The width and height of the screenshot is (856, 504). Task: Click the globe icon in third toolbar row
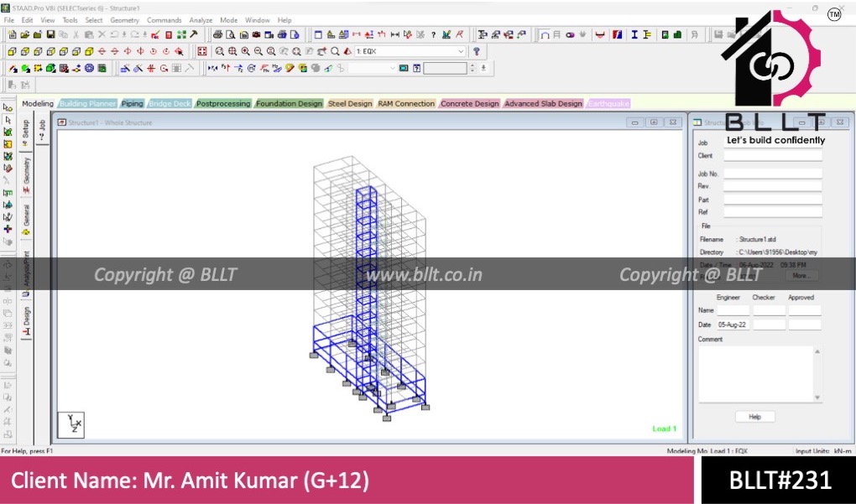click(89, 68)
